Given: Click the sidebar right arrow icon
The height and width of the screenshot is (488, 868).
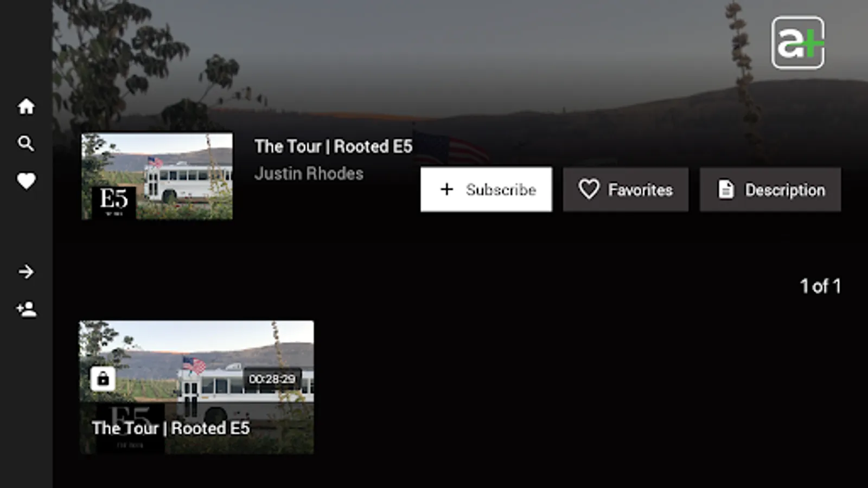Looking at the screenshot, I should (26, 272).
